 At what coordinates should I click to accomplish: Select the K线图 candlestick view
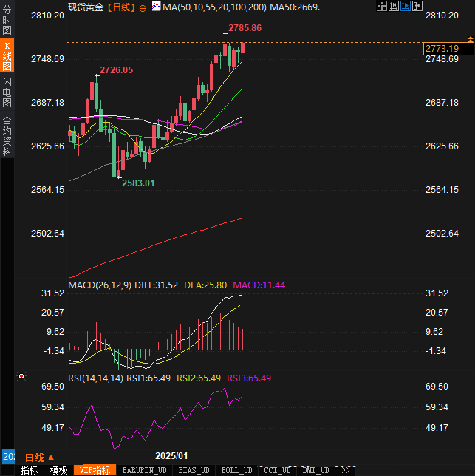pyautogui.click(x=7, y=56)
